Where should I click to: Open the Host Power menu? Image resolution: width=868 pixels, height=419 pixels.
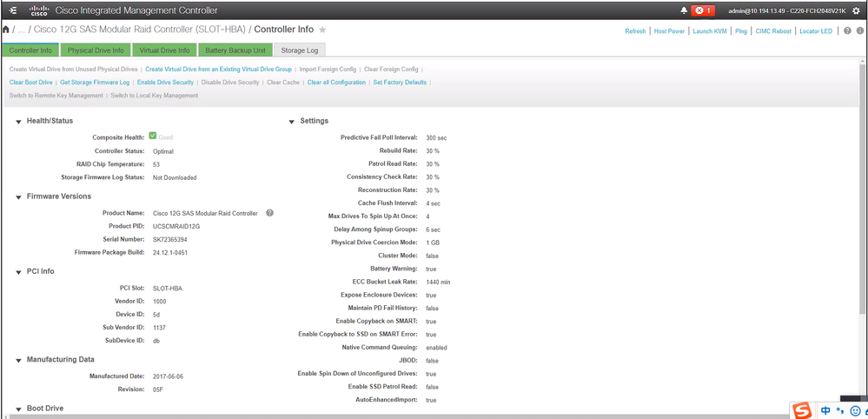(x=669, y=31)
